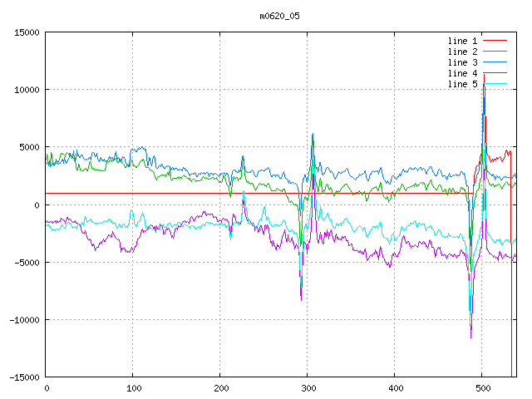Viewport: 532px width, 399px height.
Task: Click the 5000 y-axis tick label
Action: click(x=29, y=147)
